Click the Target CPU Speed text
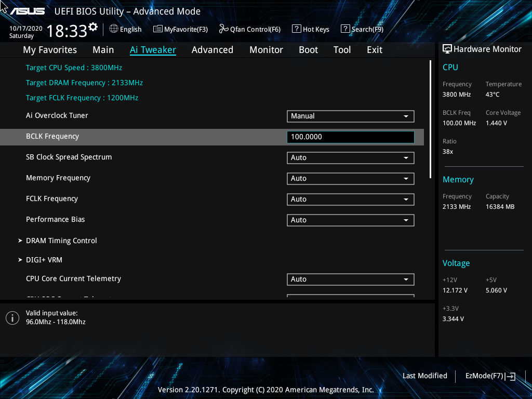532x399 pixels. 74,68
